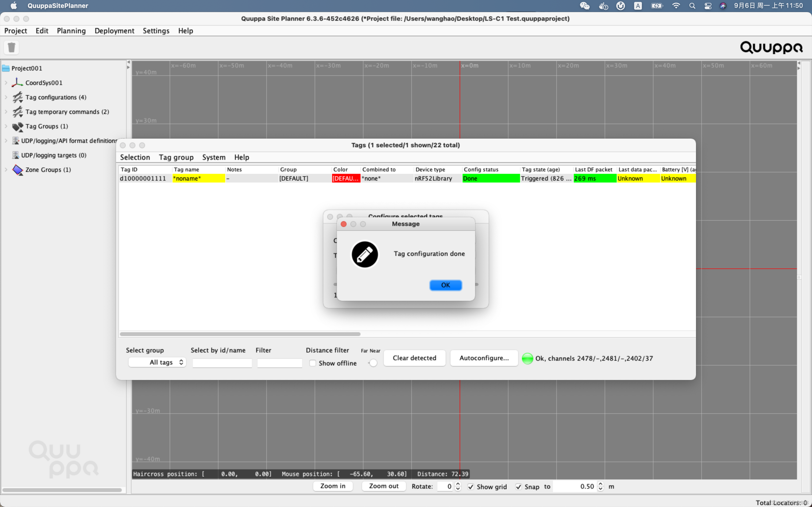Screen dimensions: 812x507
Task: Click the Clear detected button
Action: (x=414, y=358)
